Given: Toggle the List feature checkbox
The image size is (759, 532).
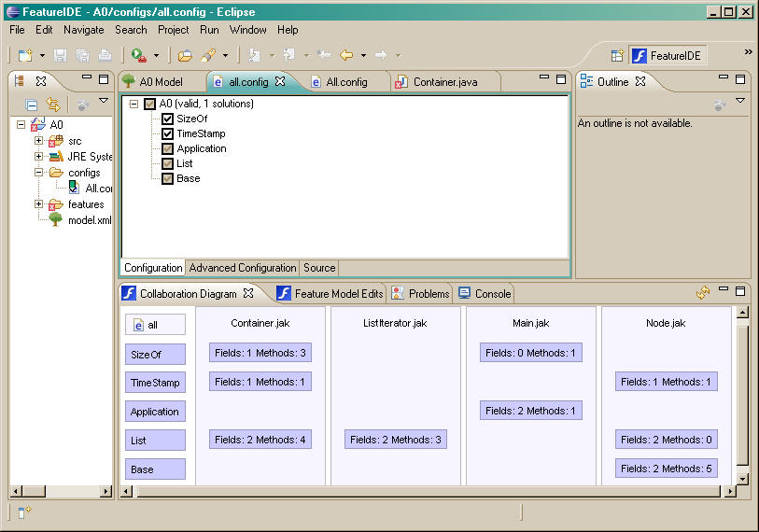Looking at the screenshot, I should tap(167, 163).
